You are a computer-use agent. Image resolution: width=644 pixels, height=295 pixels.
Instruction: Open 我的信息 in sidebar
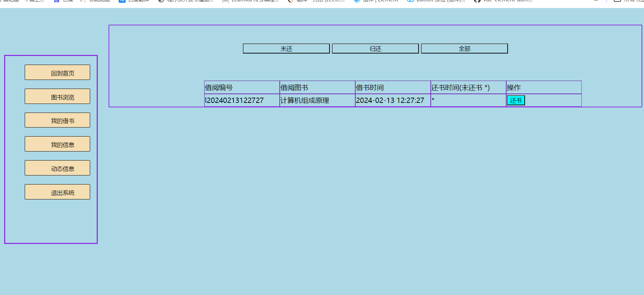click(57, 144)
